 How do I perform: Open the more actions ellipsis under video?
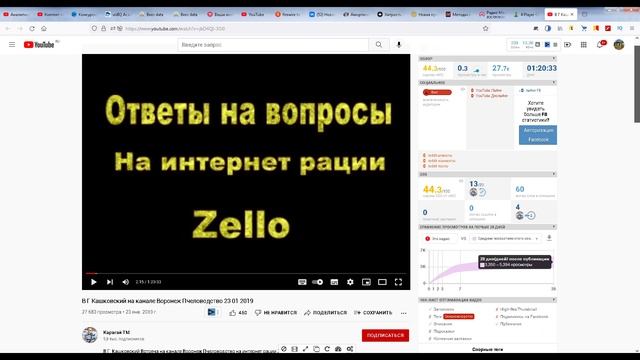point(404,313)
